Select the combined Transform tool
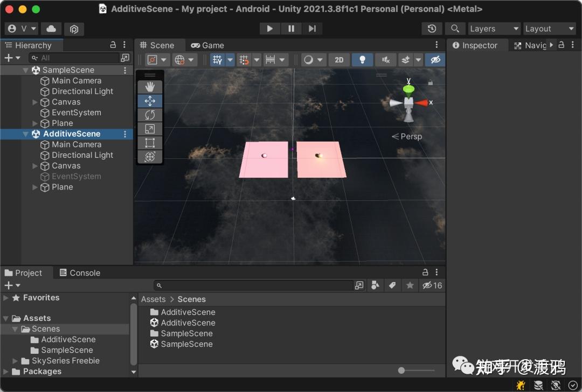The image size is (582, 392). pos(150,157)
